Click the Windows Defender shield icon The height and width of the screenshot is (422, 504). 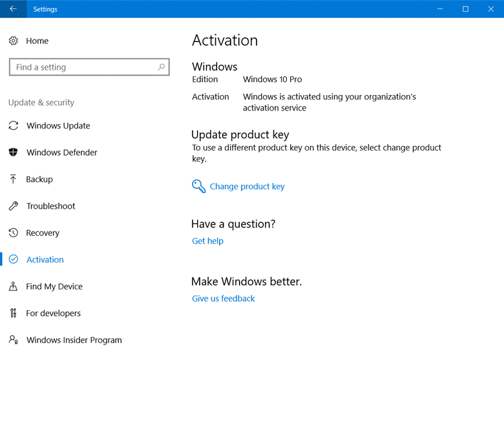point(13,152)
